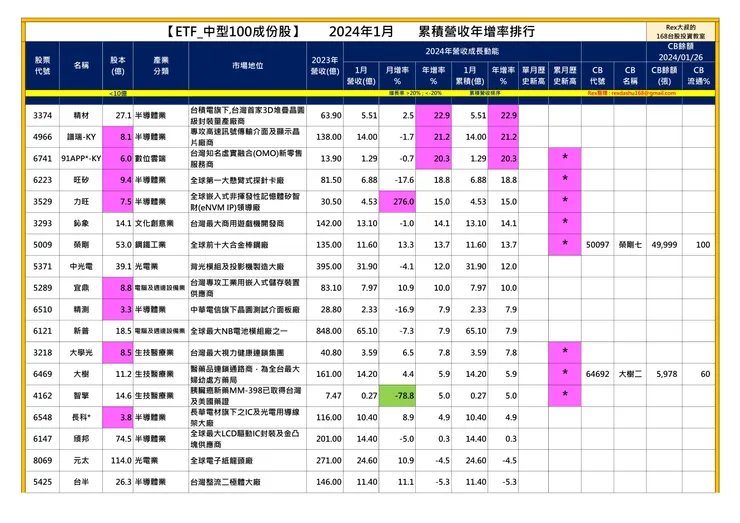740x523 pixels.
Task: Click the 股本 value 114.0
Action: point(121,460)
